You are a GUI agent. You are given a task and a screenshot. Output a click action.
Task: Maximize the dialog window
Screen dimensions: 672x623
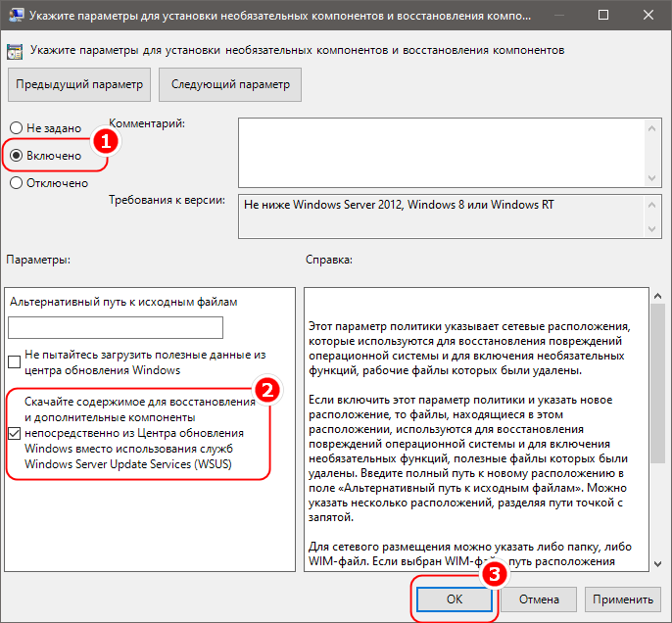603,15
